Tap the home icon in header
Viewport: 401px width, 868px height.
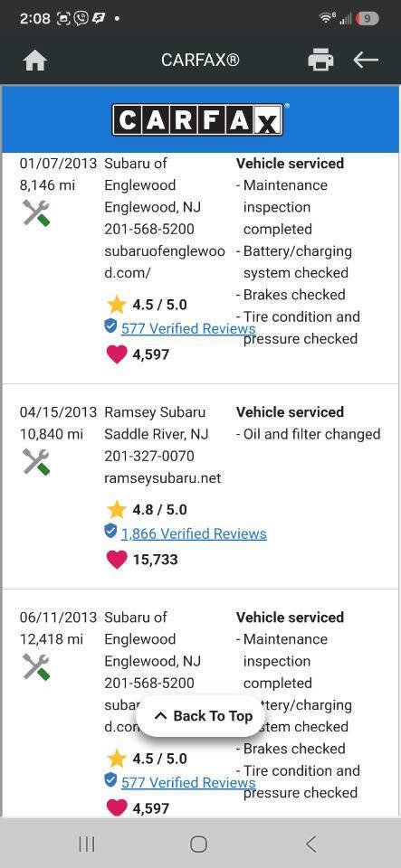pyautogui.click(x=35, y=61)
